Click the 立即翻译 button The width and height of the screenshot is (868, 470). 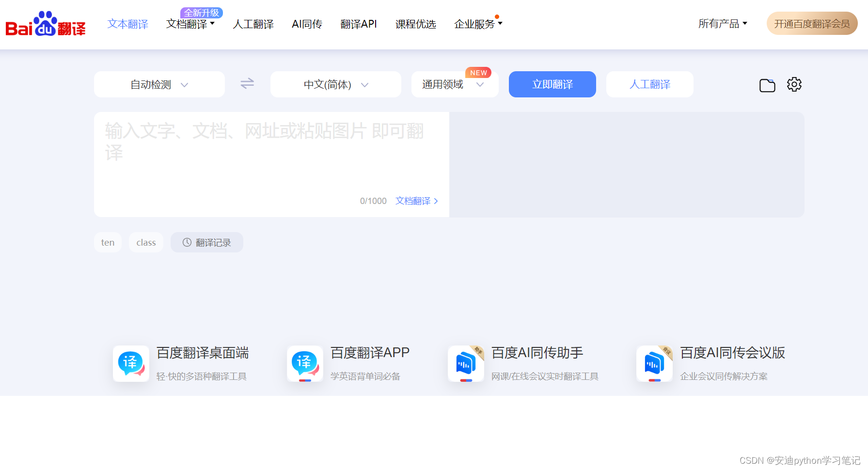tap(552, 84)
